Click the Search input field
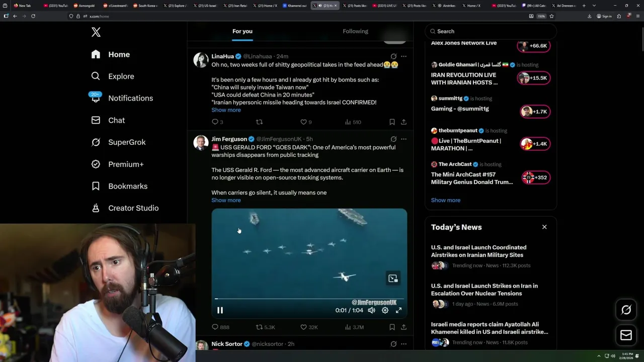The width and height of the screenshot is (644, 362). (491, 31)
